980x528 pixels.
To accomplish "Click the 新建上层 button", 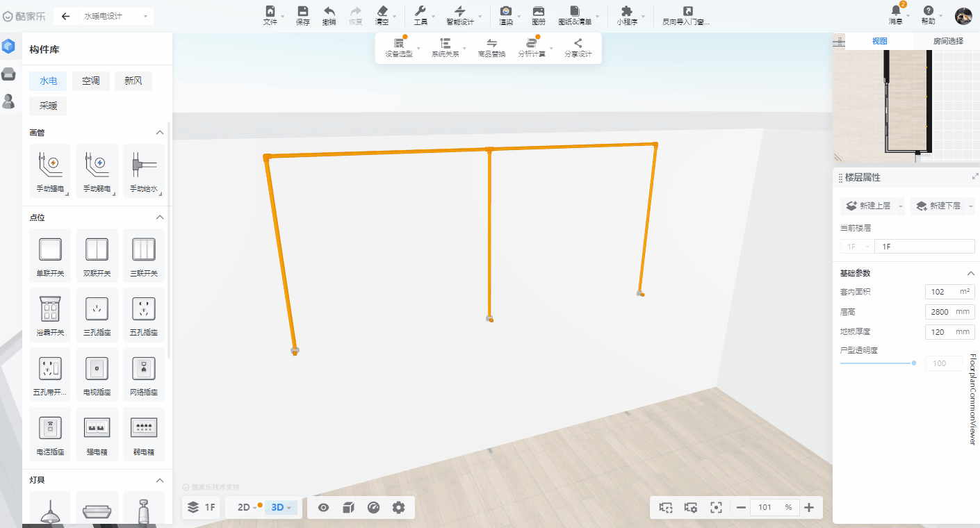I will [x=867, y=206].
